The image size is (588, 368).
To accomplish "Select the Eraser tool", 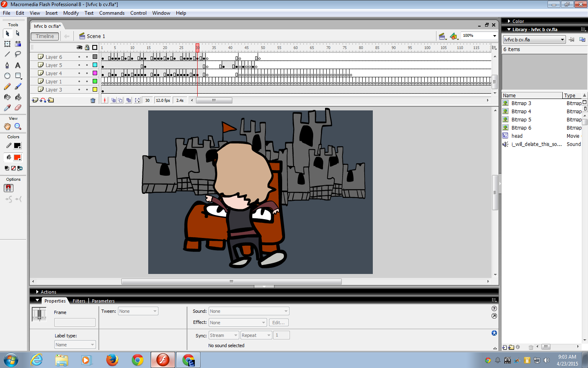I will [18, 108].
